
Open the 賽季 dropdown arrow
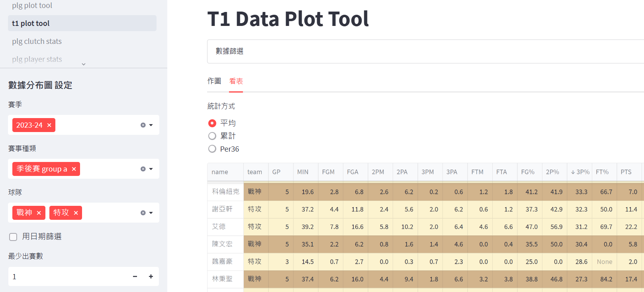click(x=151, y=125)
